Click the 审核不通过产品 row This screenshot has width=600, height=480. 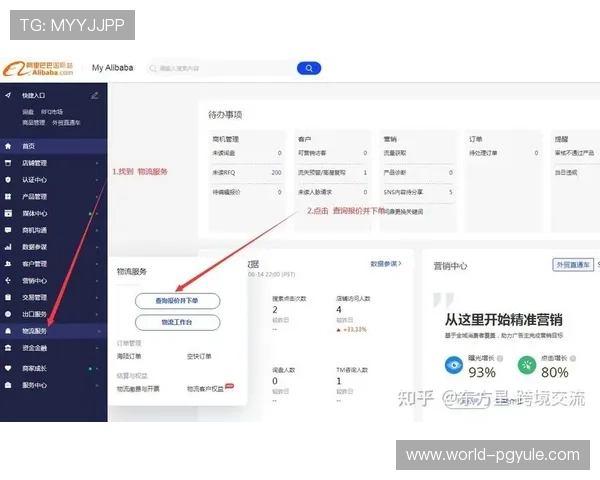577,153
